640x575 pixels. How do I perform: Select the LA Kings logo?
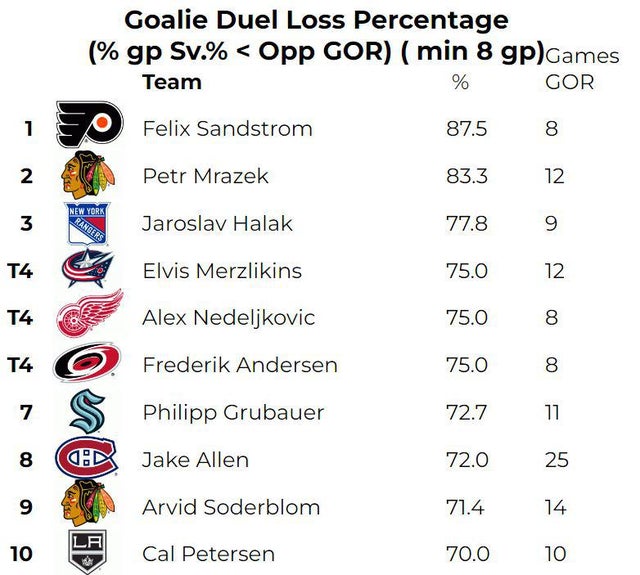[x=88, y=553]
